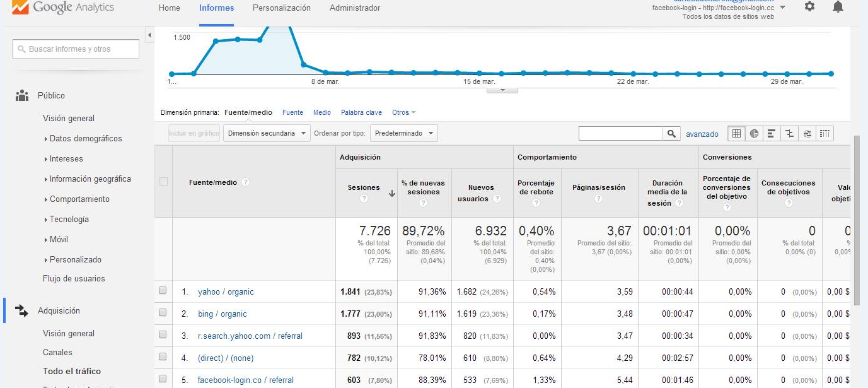Open the account selector dropdown arrow

coord(782,8)
